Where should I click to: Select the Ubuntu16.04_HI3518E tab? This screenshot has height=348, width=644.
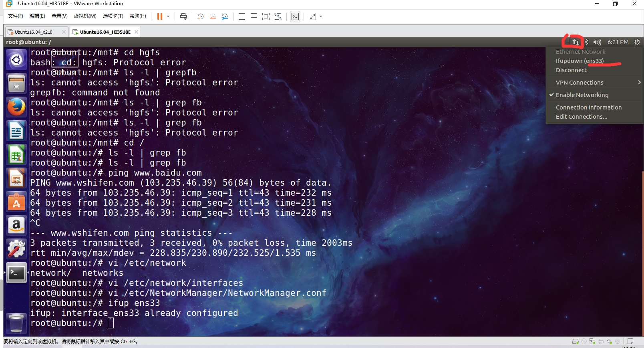(105, 32)
